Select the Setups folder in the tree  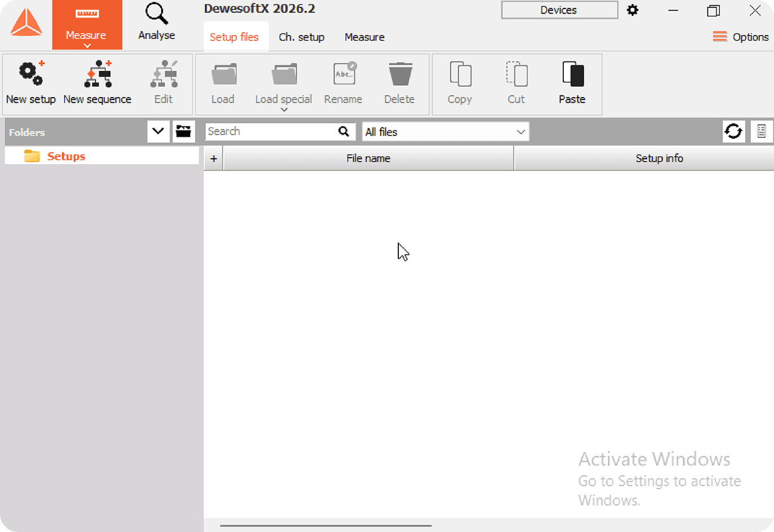click(102, 156)
